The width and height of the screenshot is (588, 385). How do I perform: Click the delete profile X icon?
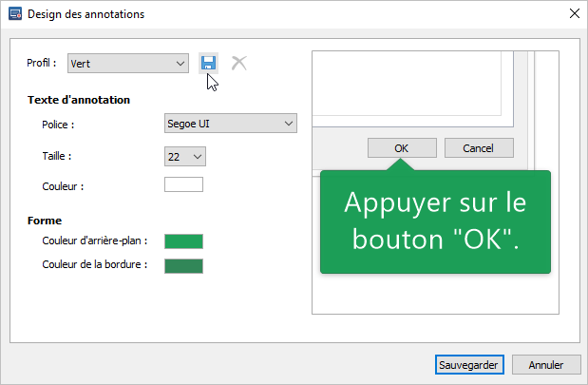click(239, 63)
